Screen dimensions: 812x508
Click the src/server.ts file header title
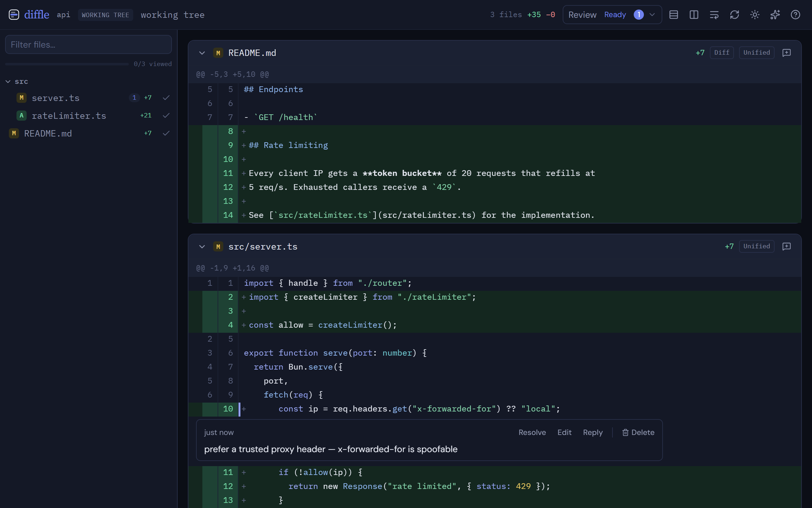coord(263,247)
